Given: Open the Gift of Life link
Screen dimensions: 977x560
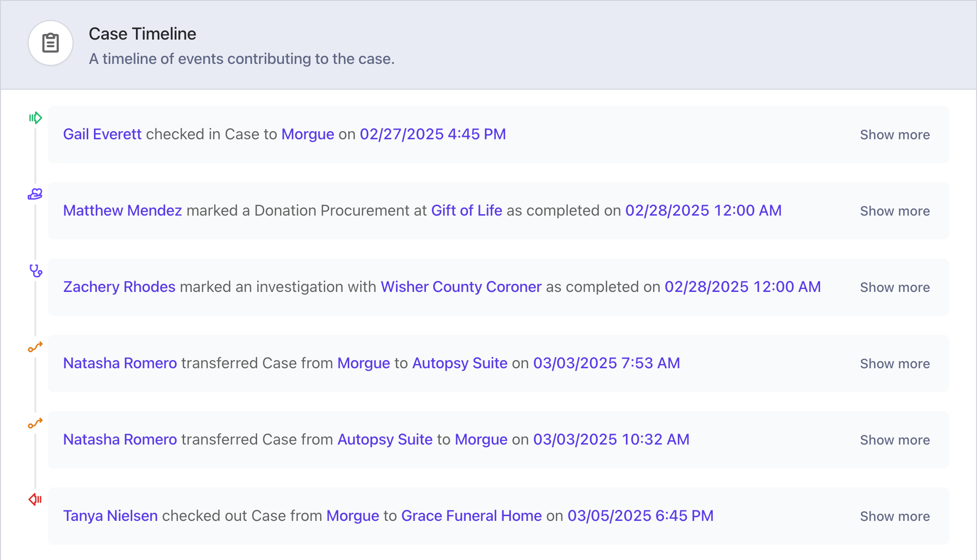Looking at the screenshot, I should point(467,210).
